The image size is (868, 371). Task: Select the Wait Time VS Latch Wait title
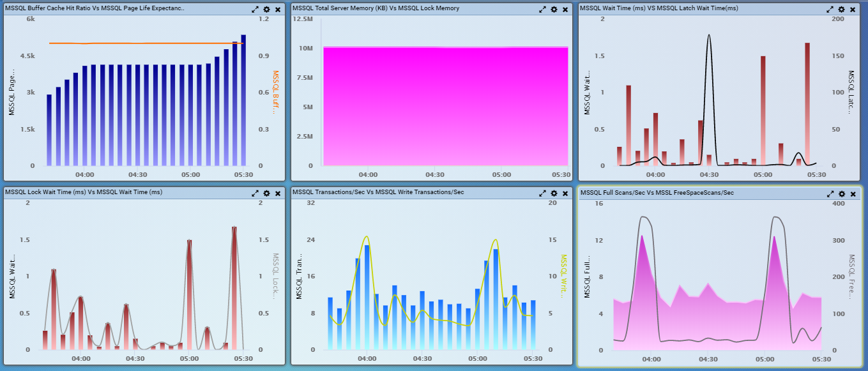659,9
